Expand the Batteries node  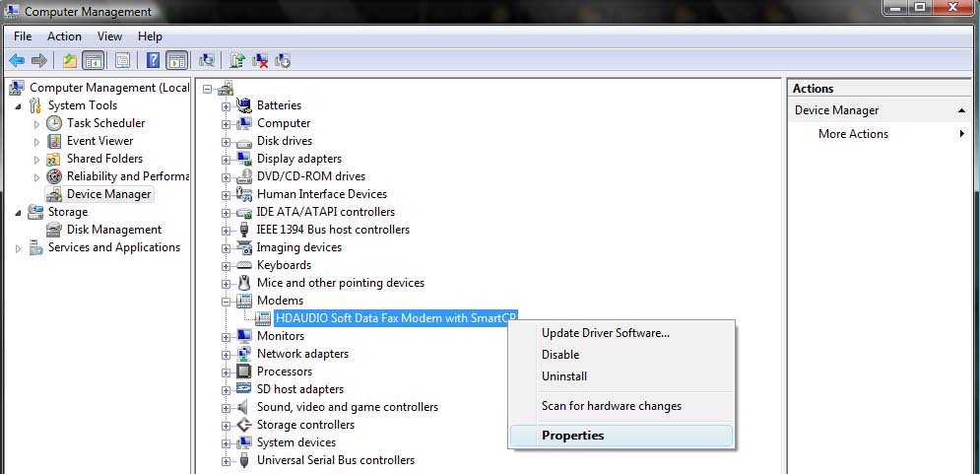226,106
